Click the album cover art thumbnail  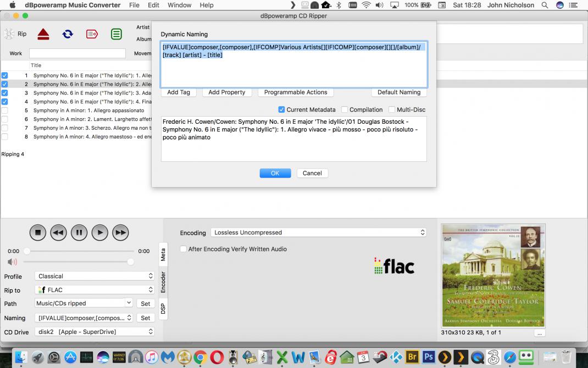(493, 275)
